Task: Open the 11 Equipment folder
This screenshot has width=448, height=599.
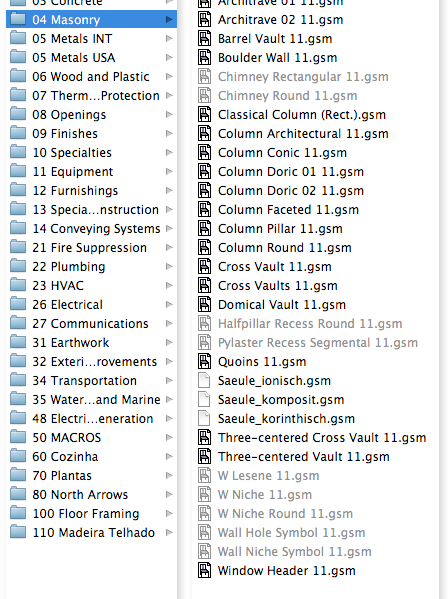Action: coord(91,172)
